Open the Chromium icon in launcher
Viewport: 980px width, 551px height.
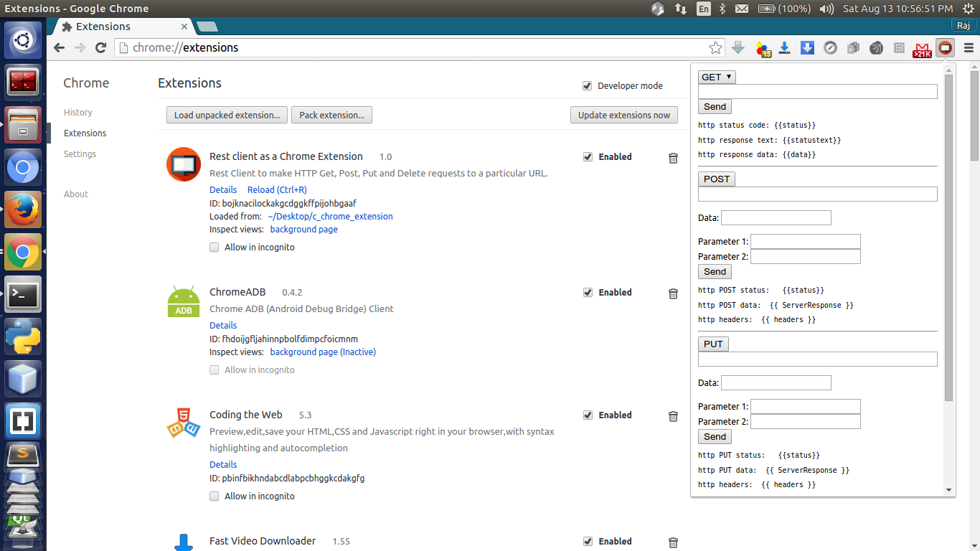tap(23, 167)
